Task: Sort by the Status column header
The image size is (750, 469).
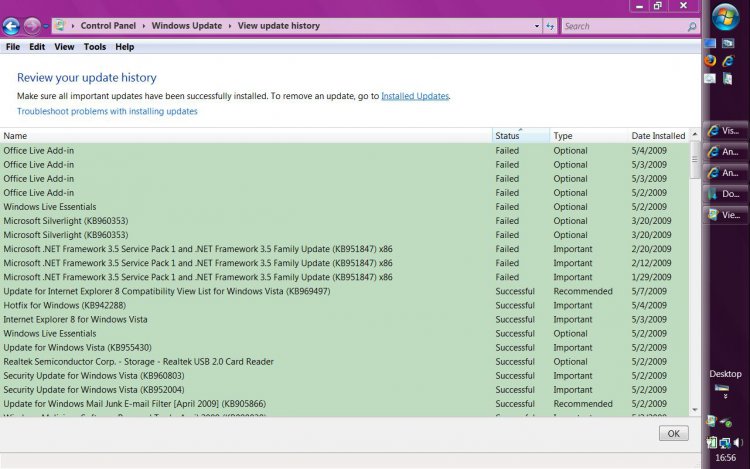Action: click(520, 136)
